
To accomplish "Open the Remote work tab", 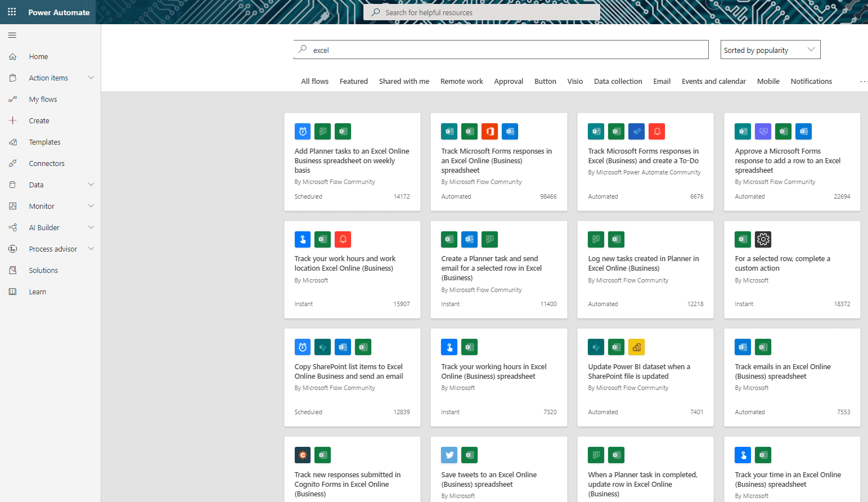I will click(x=462, y=82).
